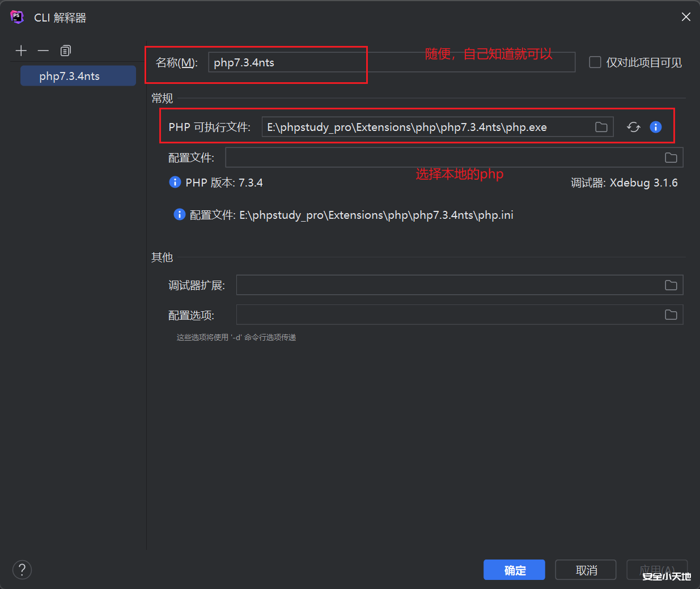Browse for 调试器扩展 file

[x=671, y=285]
